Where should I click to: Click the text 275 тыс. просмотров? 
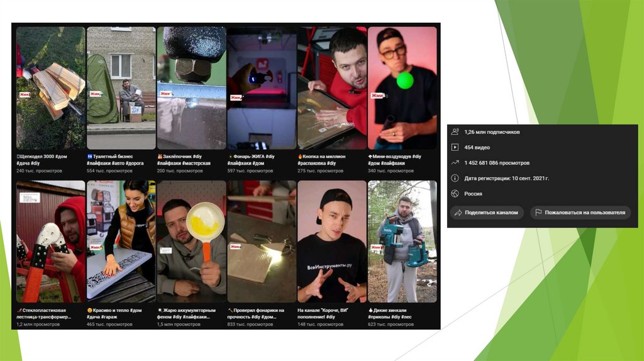point(320,171)
